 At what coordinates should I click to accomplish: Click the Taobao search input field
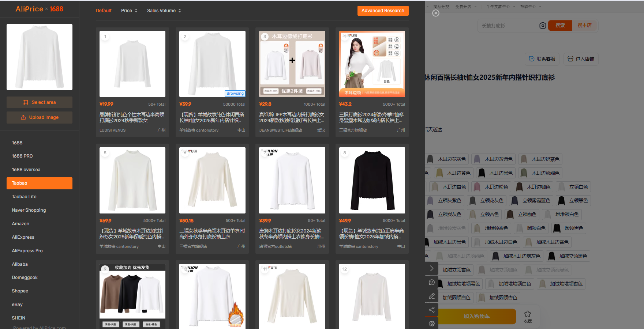tap(509, 26)
